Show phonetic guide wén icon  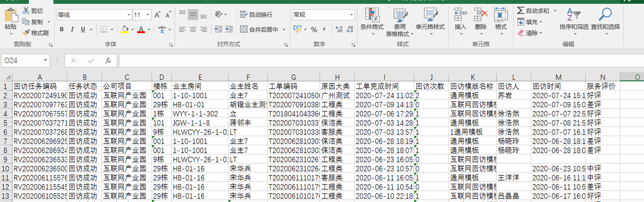point(162,29)
